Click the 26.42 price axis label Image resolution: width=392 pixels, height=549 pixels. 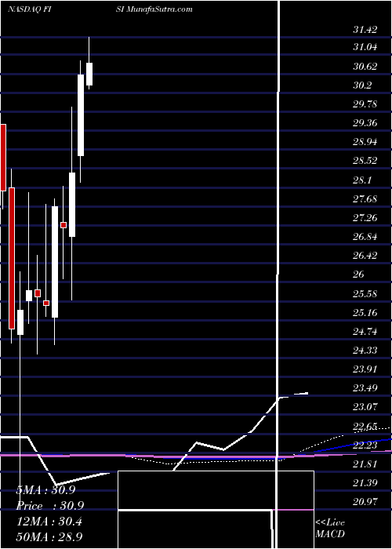pyautogui.click(x=365, y=255)
